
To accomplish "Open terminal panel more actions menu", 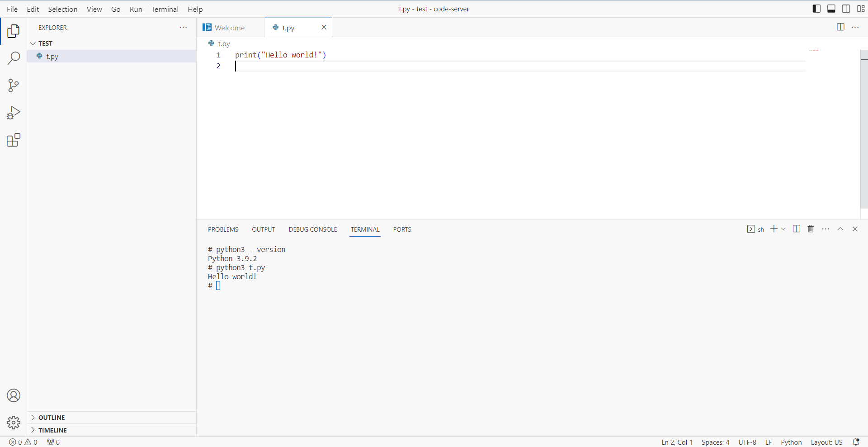I will (x=826, y=229).
